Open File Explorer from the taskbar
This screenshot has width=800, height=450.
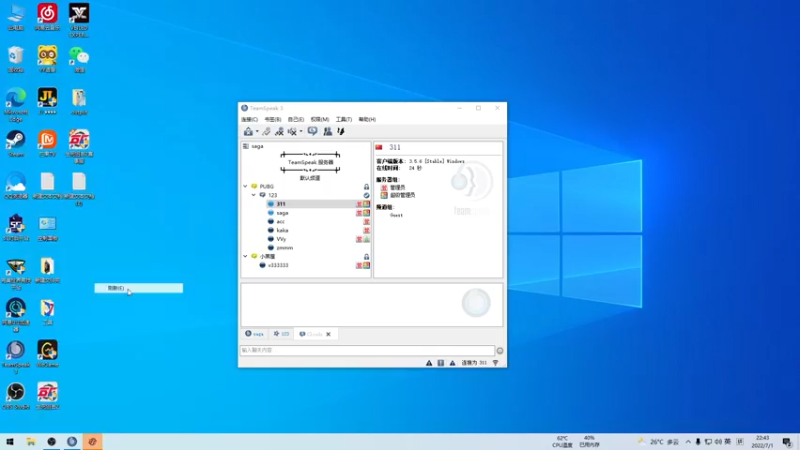pyautogui.click(x=31, y=442)
